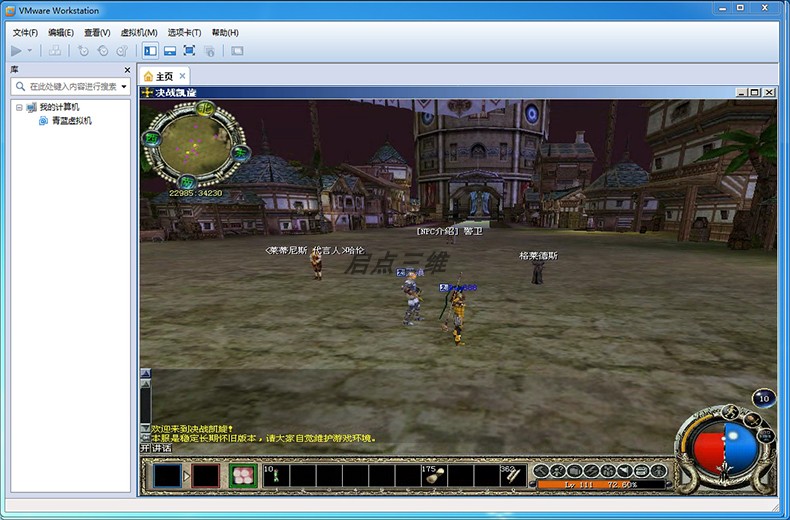Enter full screen mode via toolbar icon

pos(189,50)
